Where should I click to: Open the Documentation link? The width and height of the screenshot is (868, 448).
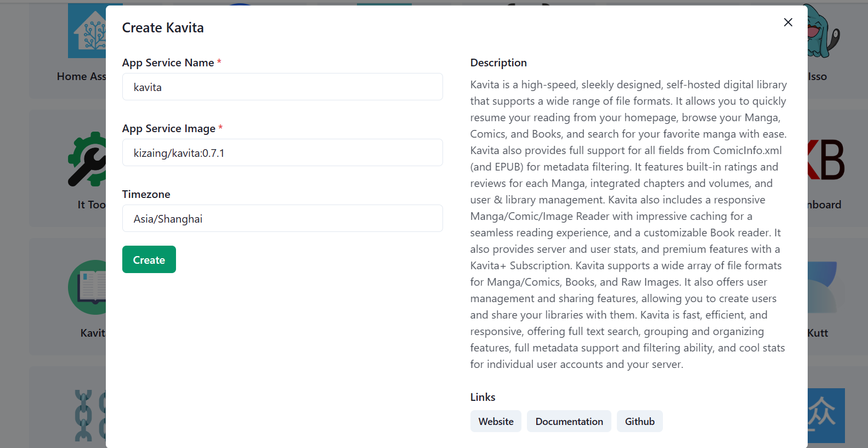[x=569, y=422]
